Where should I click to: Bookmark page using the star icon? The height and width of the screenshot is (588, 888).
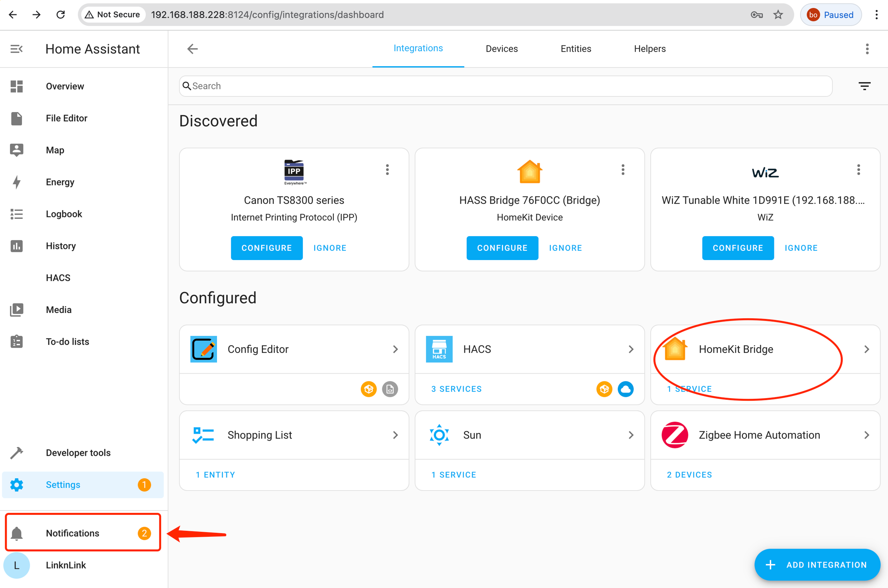(778, 15)
